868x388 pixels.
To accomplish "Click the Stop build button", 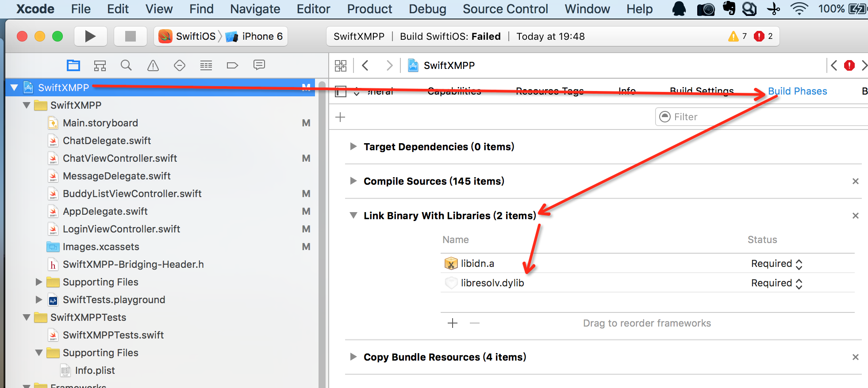I will [x=130, y=36].
